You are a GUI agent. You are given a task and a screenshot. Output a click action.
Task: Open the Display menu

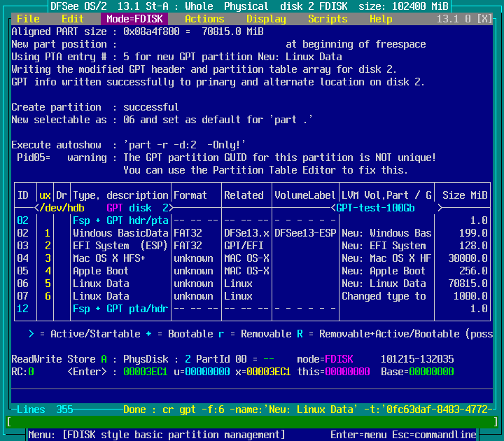click(x=266, y=19)
